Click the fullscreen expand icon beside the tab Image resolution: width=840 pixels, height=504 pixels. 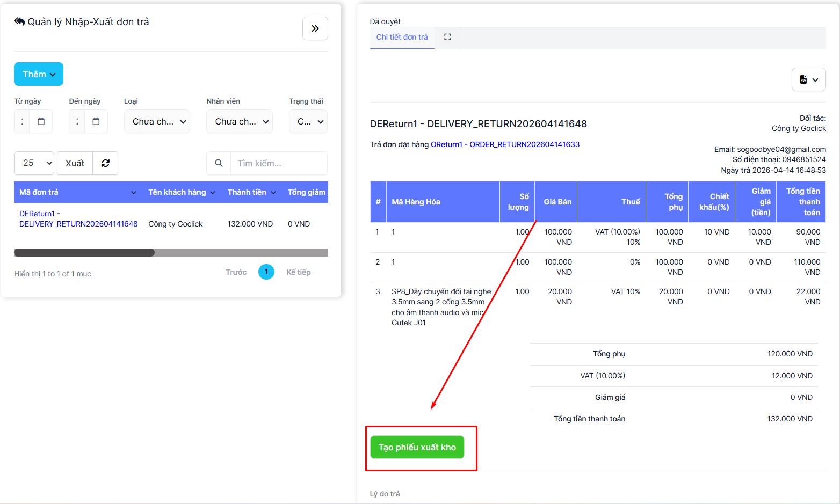pos(447,37)
